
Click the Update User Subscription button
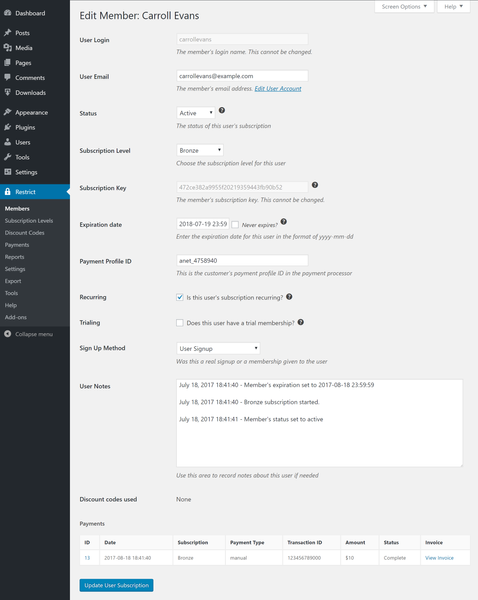pos(116,585)
